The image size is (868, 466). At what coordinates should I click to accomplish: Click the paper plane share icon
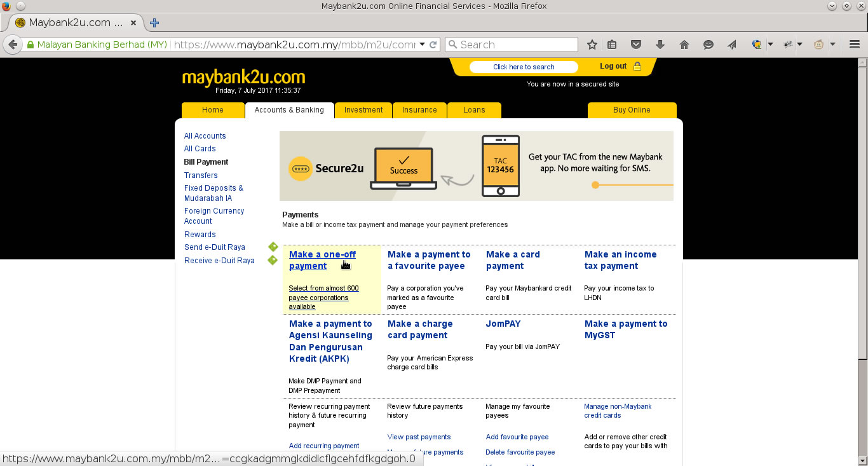pos(732,45)
